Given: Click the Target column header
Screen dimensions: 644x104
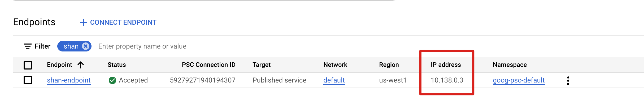Looking at the screenshot, I should 262,65.
